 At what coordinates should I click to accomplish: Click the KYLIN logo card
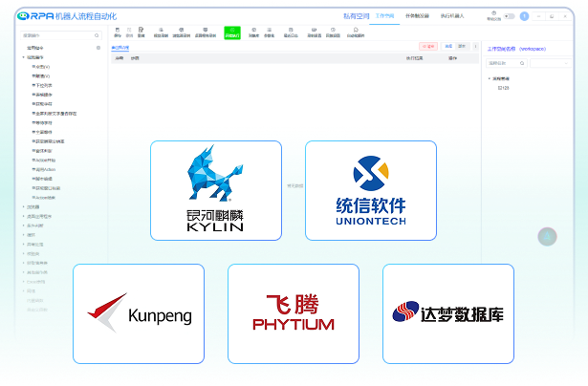216,190
